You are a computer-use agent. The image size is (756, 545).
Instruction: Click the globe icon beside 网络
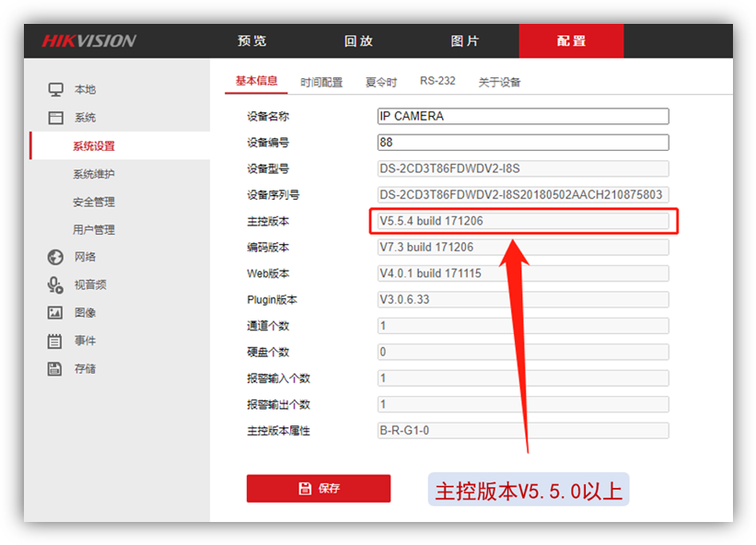point(55,257)
